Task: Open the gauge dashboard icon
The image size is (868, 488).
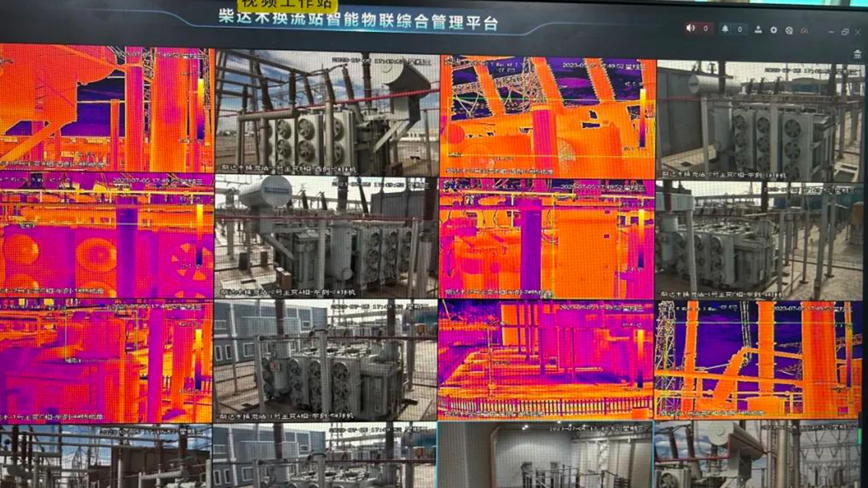Action: [804, 30]
